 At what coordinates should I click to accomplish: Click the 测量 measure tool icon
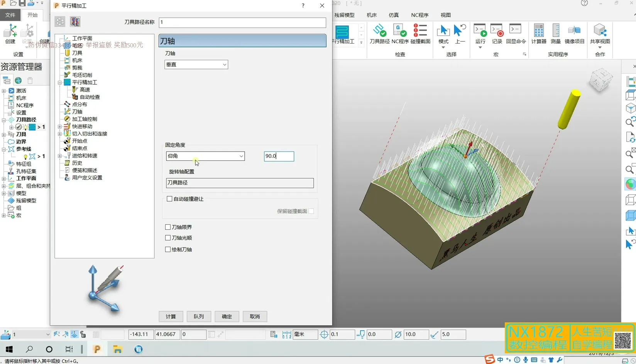point(555,34)
